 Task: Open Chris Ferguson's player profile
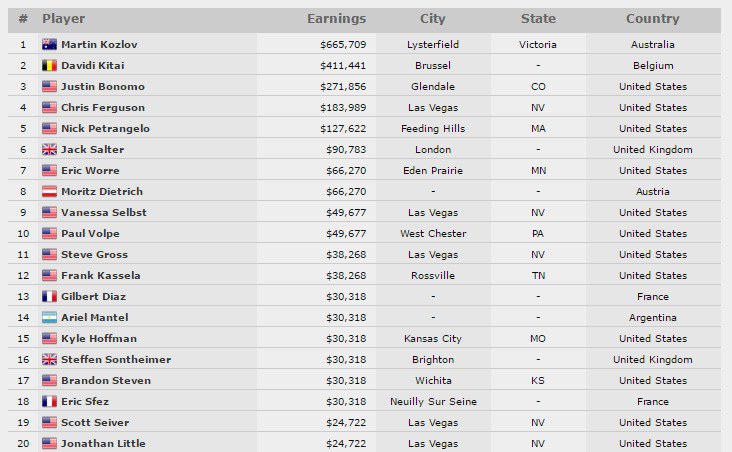pyautogui.click(x=103, y=108)
